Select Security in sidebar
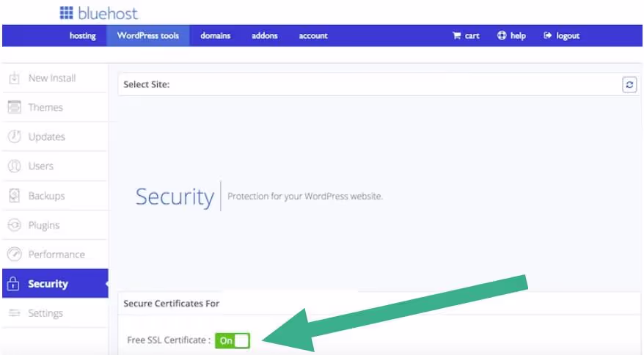644x355 pixels. (55, 284)
